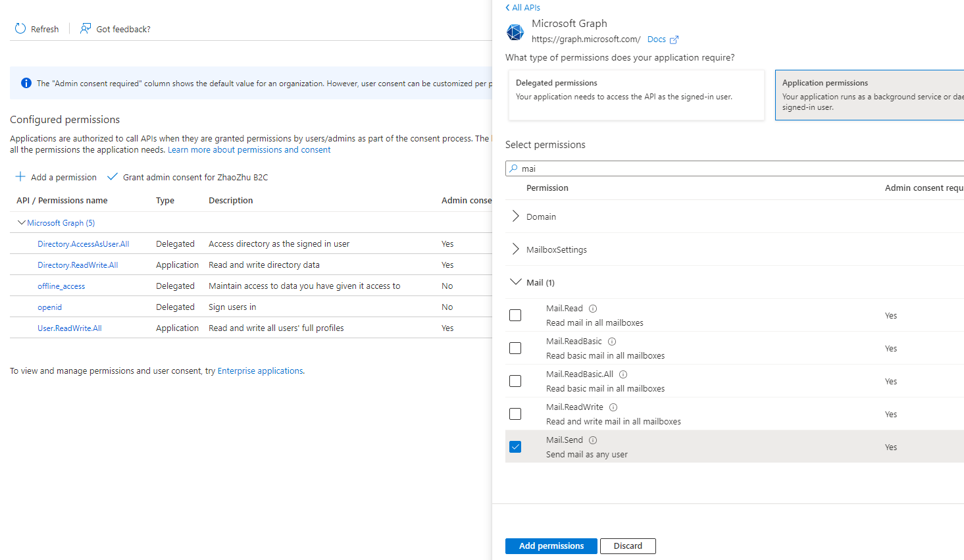Open Docs via the external link icon
The height and width of the screenshot is (560, 964).
pyautogui.click(x=673, y=39)
